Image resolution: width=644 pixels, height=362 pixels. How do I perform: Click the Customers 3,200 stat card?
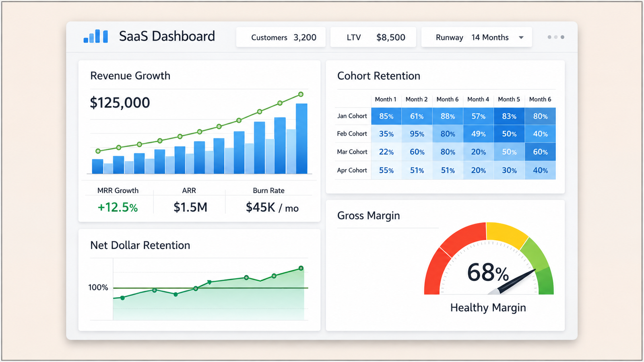coord(281,37)
